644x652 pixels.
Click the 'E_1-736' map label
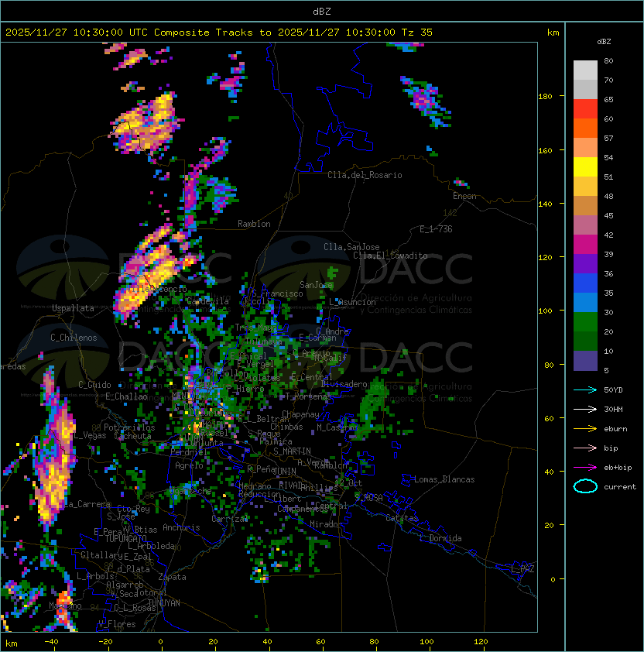pyautogui.click(x=436, y=229)
